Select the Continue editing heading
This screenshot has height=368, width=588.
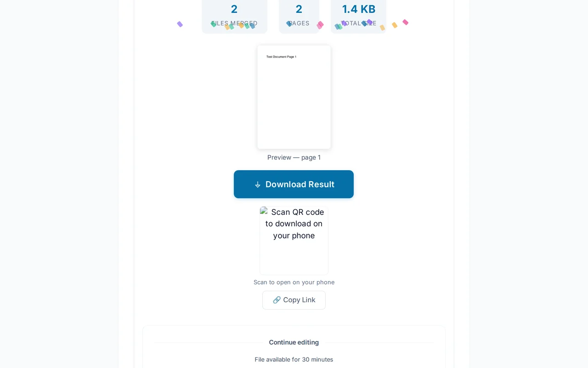tap(294, 342)
